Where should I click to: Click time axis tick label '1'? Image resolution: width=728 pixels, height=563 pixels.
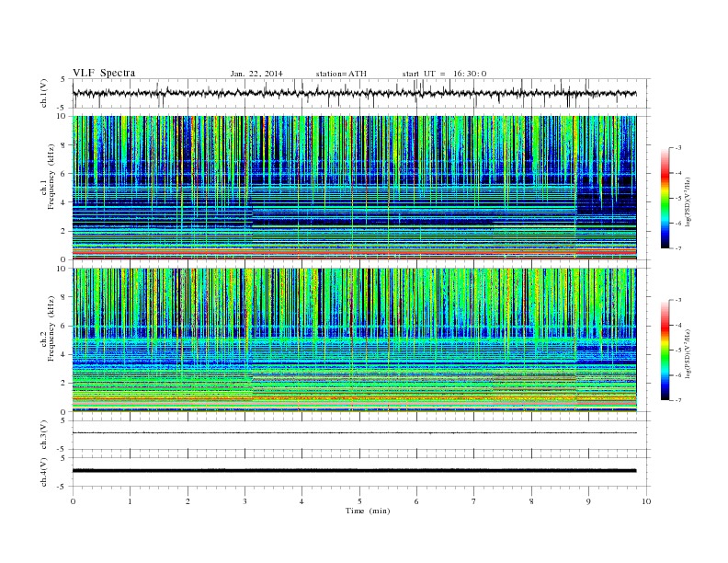[131, 501]
